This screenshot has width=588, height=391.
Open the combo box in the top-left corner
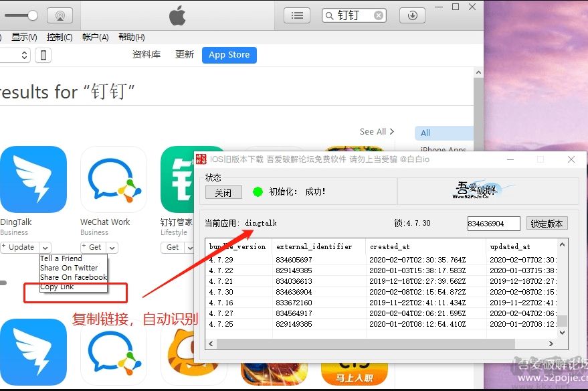pyautogui.click(x=15, y=55)
